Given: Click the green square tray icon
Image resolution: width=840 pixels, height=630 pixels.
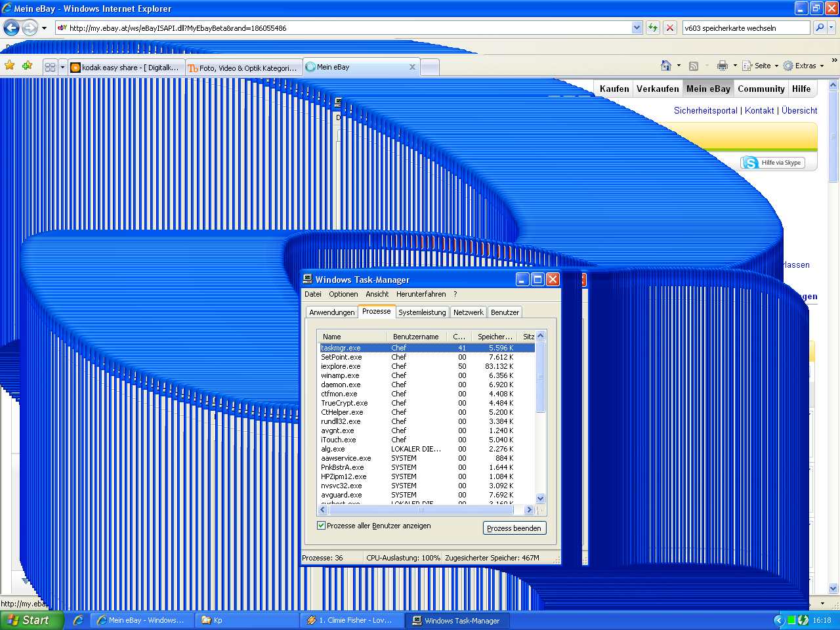Looking at the screenshot, I should coord(791,620).
